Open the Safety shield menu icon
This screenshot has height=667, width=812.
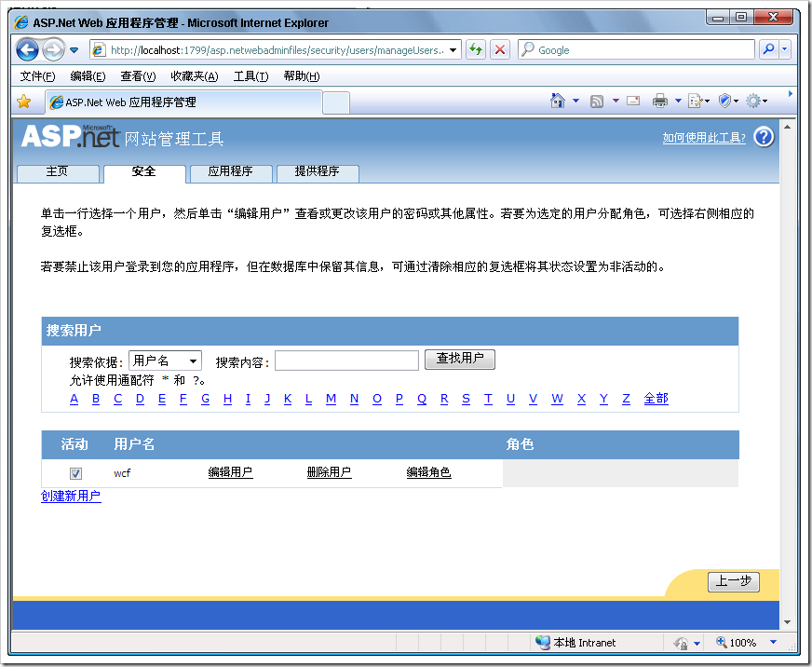[727, 101]
